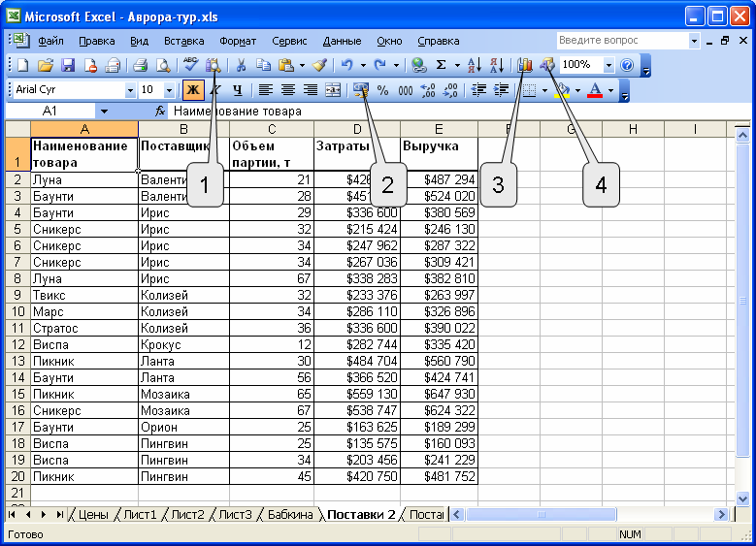Switch to the Цены sheet tab
Viewport: 756px width, 546px height.
pyautogui.click(x=93, y=515)
